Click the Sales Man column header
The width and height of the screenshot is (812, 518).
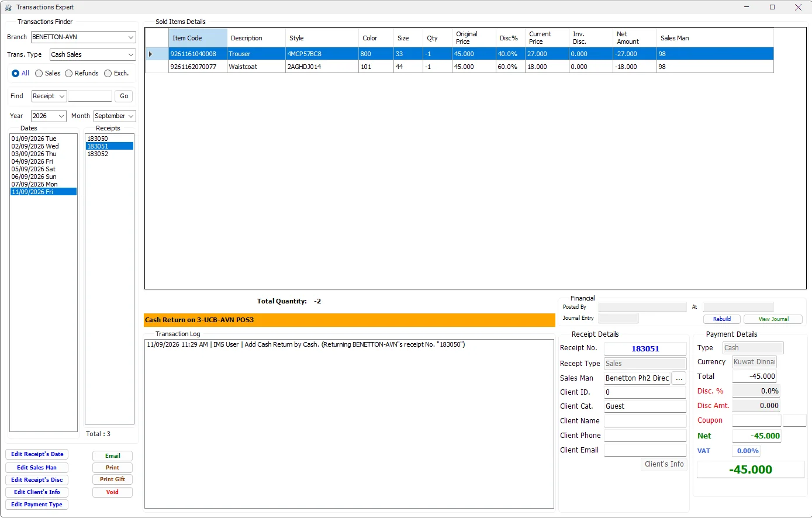pos(714,38)
